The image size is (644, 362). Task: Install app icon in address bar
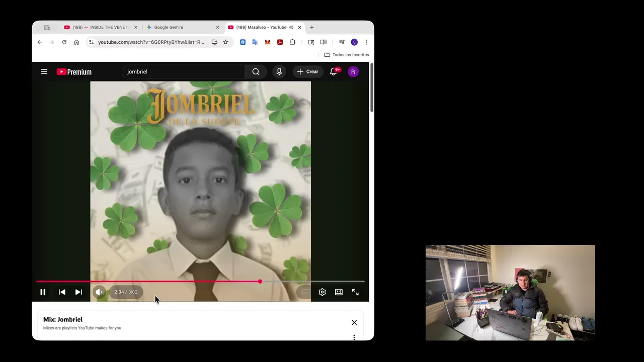click(x=214, y=42)
